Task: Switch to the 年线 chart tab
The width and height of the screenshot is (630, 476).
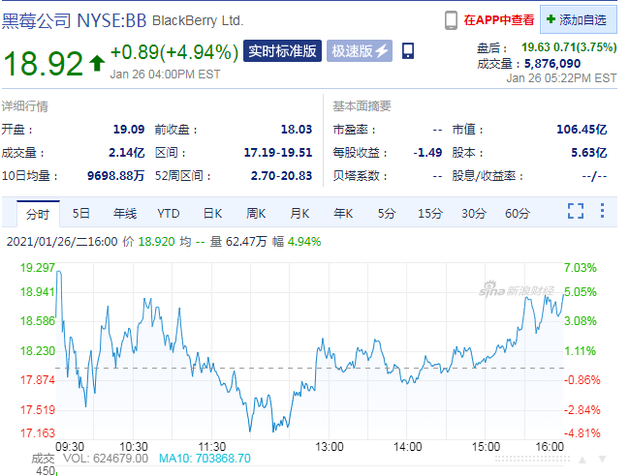Action: point(125,213)
